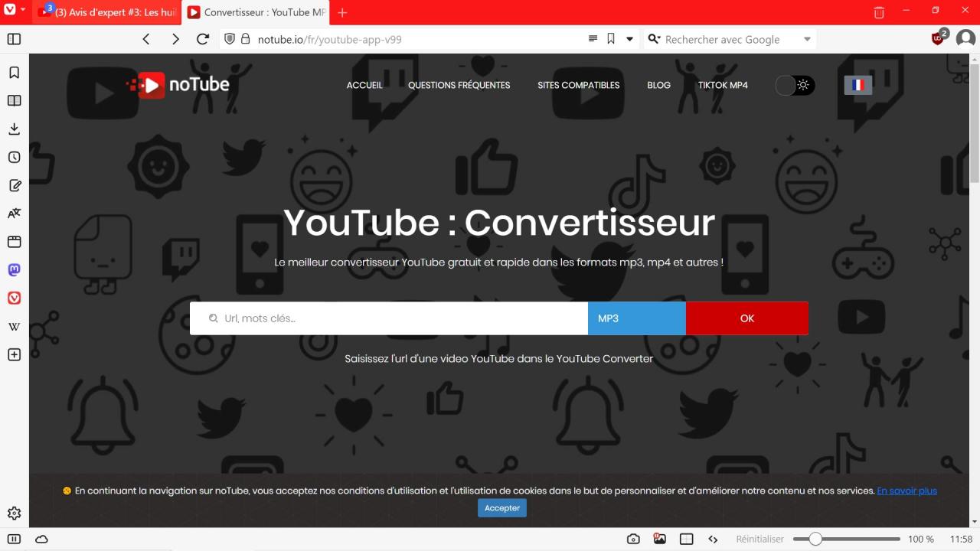The width and height of the screenshot is (980, 551).
Task: Expand the search engine dropdown arrow
Action: click(x=807, y=39)
